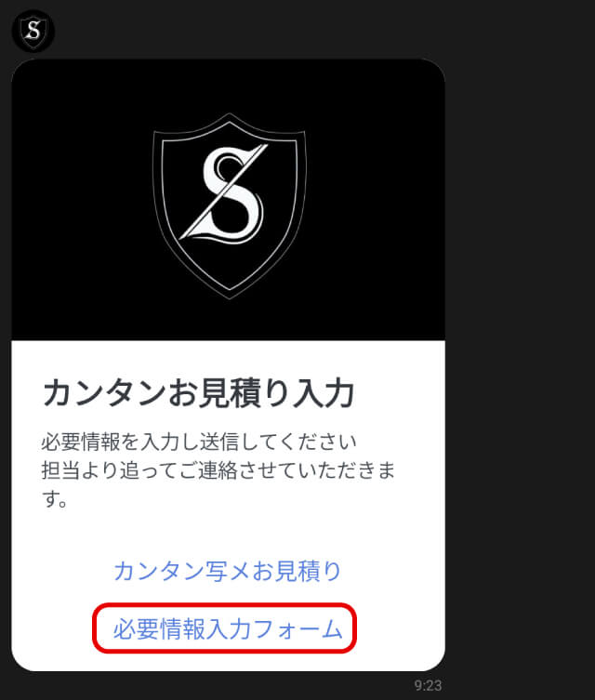Image resolution: width=595 pixels, height=700 pixels.
Task: Click the 必要情報を入力し送信してください description line
Action: pyautogui.click(x=199, y=442)
